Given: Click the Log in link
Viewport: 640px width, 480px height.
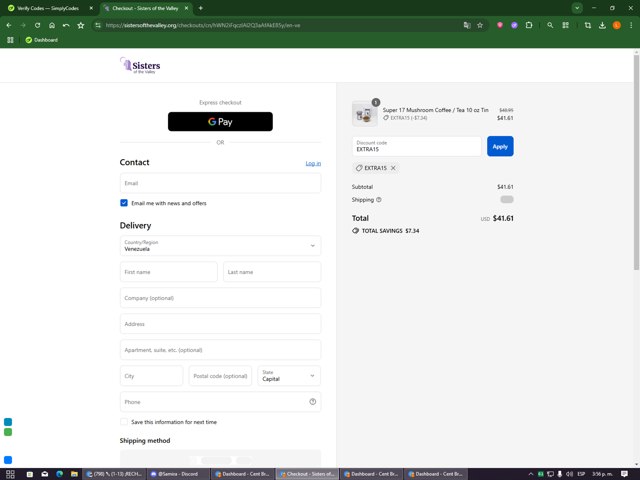Looking at the screenshot, I should (x=313, y=163).
